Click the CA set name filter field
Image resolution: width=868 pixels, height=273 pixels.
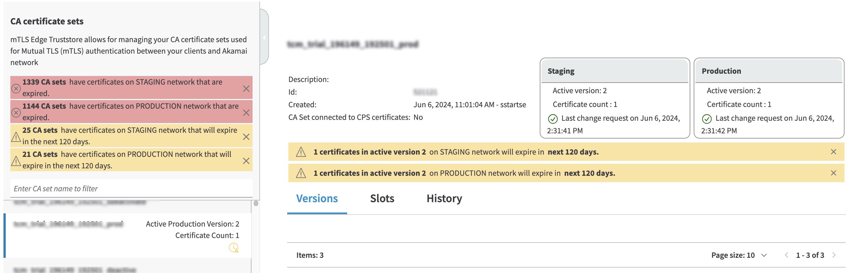tap(131, 189)
